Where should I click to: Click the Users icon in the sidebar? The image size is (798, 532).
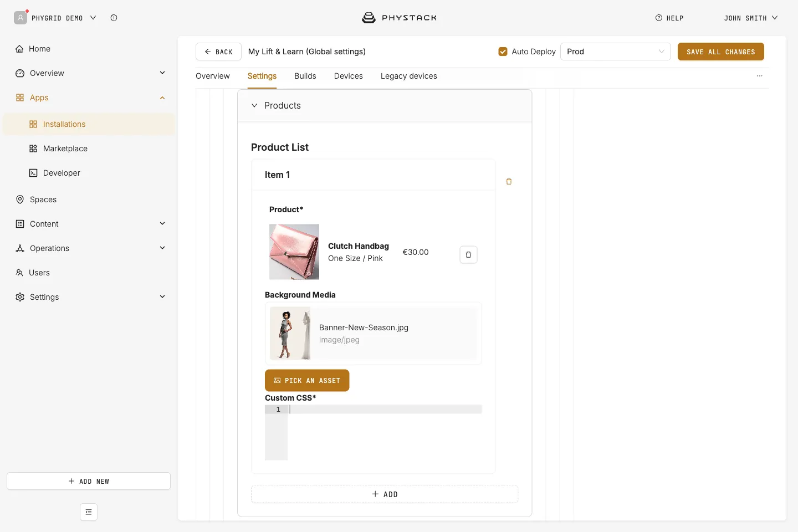[19, 273]
